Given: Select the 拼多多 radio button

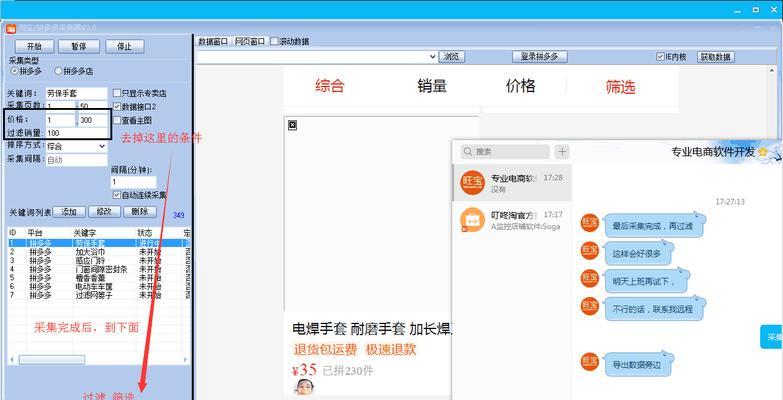Looking at the screenshot, I should pos(14,71).
